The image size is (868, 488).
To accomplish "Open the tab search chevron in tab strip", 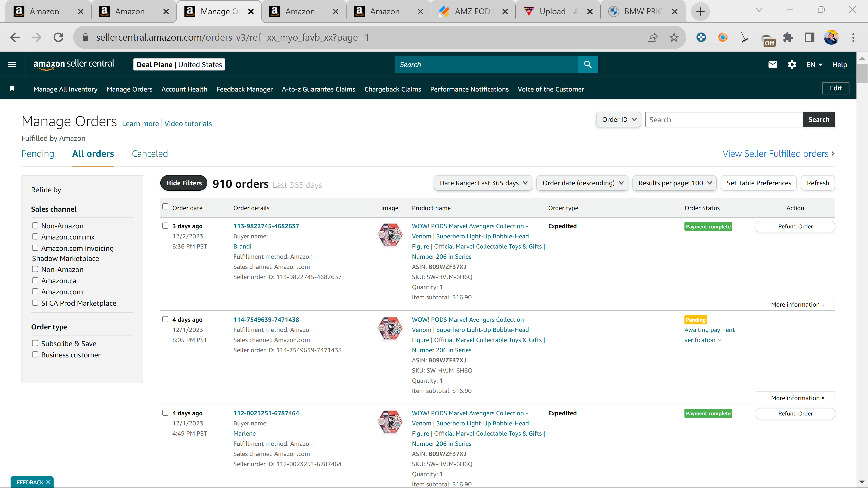I will (759, 10).
